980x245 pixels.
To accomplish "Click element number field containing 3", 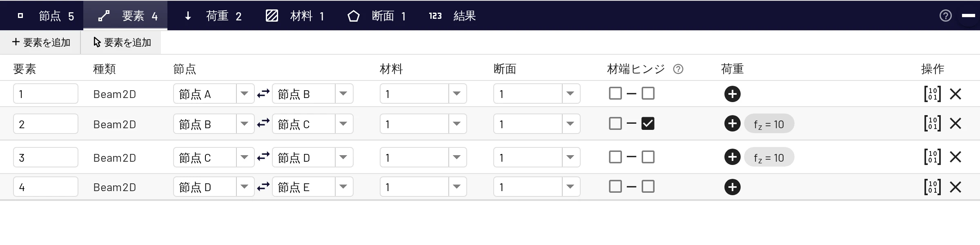I will [46, 157].
